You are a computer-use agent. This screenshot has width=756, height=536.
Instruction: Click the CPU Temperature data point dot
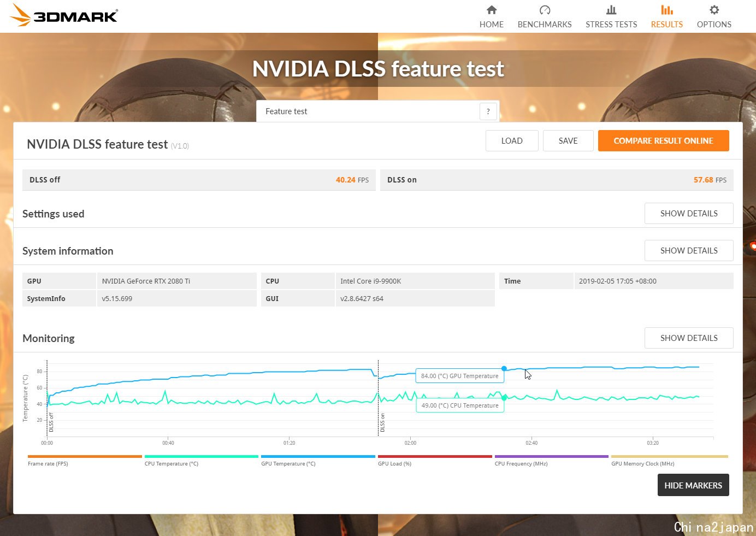504,397
